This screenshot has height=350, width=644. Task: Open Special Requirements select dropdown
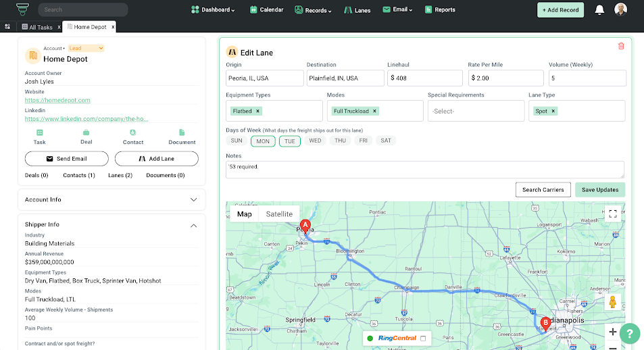point(476,111)
